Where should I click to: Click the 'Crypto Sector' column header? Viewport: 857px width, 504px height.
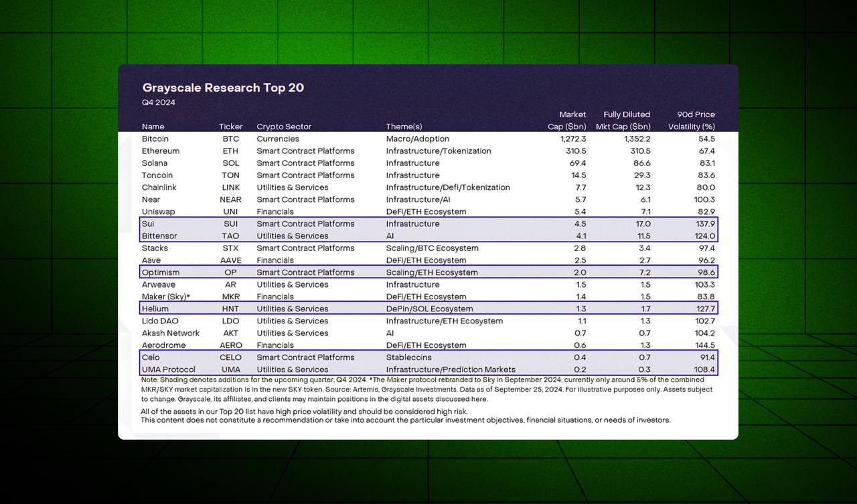pyautogui.click(x=284, y=127)
